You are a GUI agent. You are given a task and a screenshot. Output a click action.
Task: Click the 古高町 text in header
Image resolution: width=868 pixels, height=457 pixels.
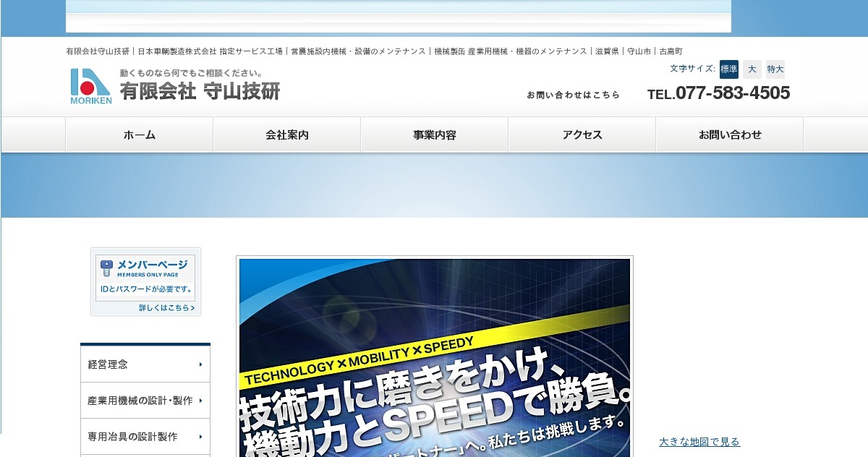click(x=671, y=51)
